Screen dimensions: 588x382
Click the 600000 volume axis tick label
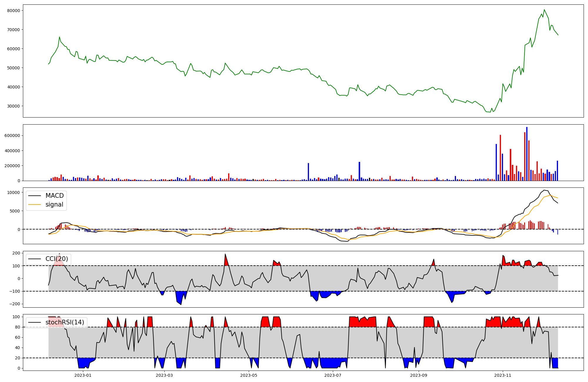(x=12, y=136)
